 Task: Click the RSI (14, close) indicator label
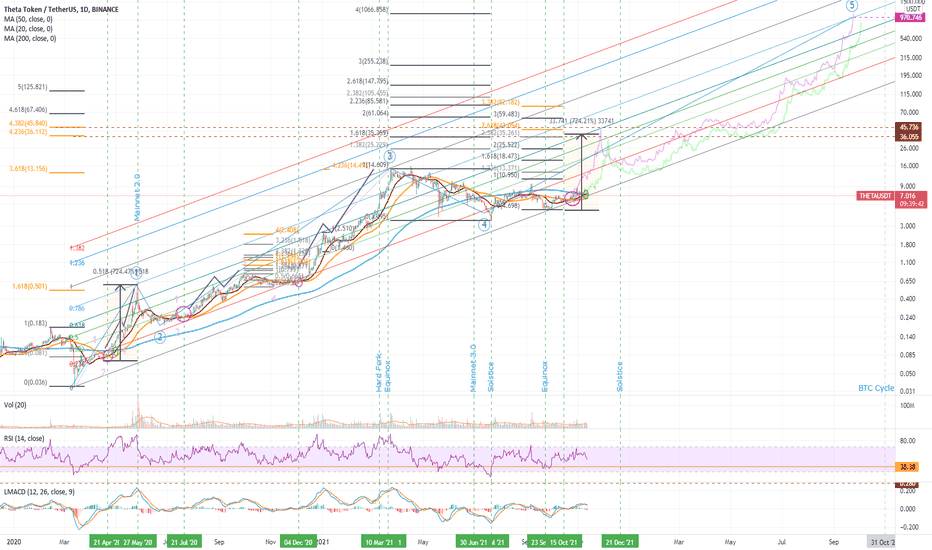point(24,438)
